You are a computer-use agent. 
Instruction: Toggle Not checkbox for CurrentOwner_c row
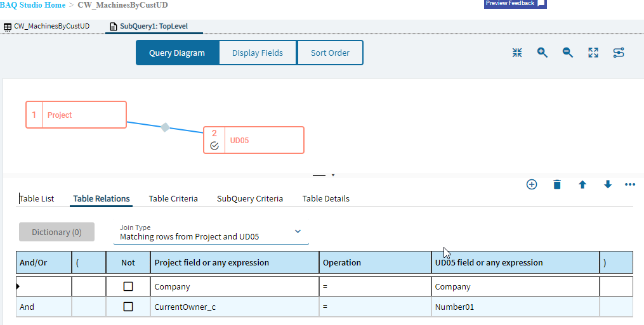[128, 307]
